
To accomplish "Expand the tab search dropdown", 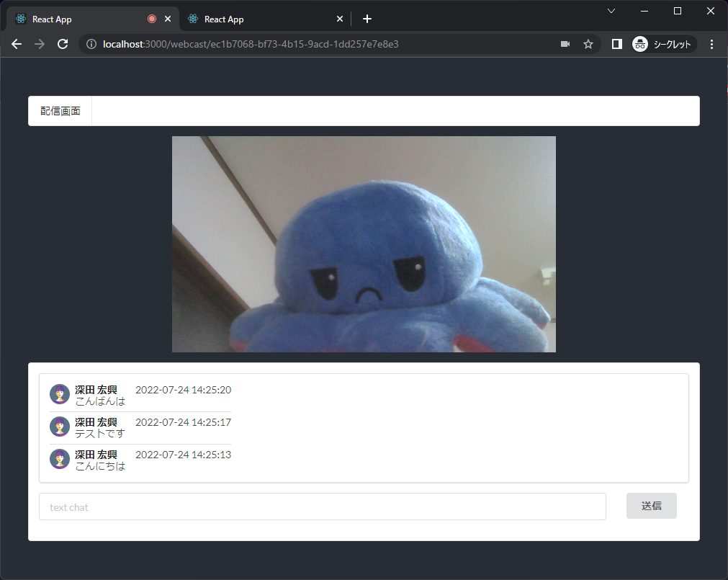I will click(611, 11).
